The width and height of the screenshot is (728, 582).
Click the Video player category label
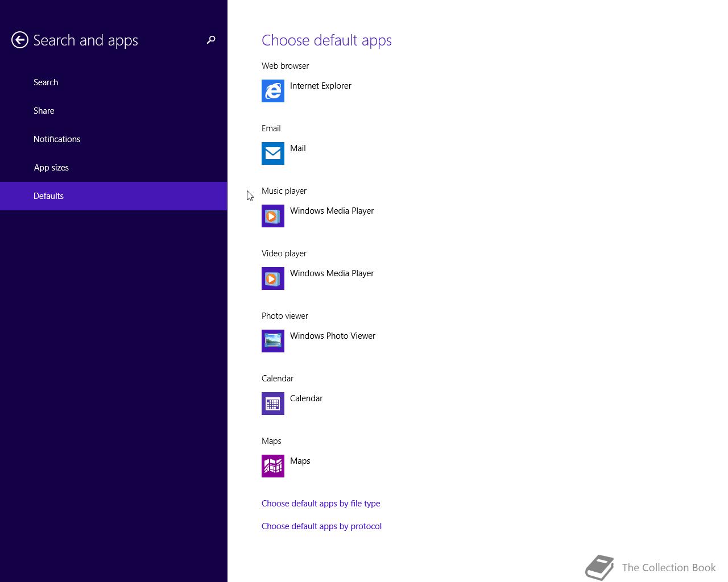click(284, 253)
